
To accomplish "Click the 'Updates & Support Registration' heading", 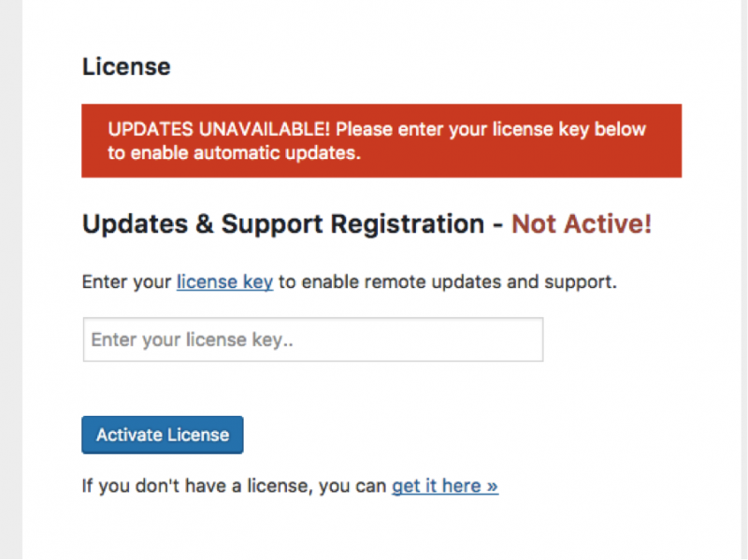I will click(283, 223).
